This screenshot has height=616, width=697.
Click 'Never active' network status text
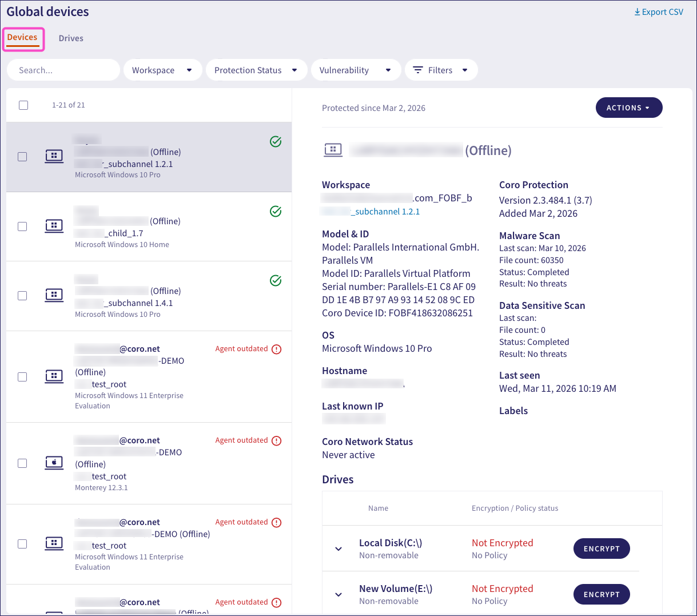click(x=348, y=455)
